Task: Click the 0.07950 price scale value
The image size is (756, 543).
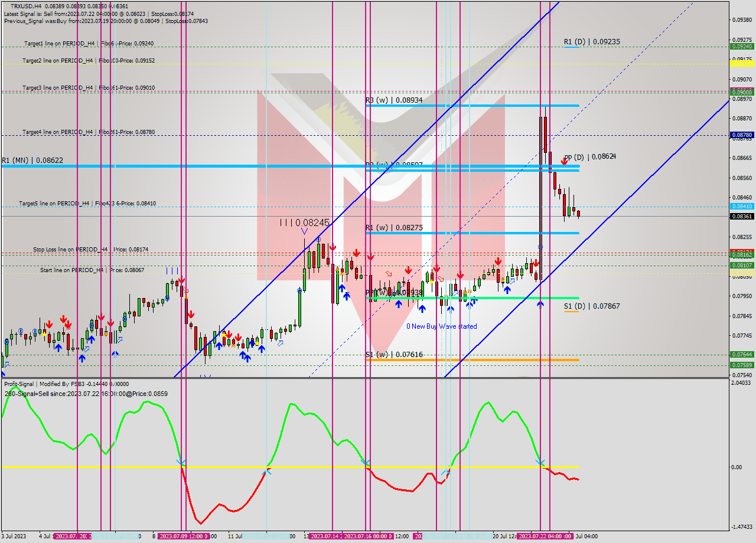Action: coord(742,296)
